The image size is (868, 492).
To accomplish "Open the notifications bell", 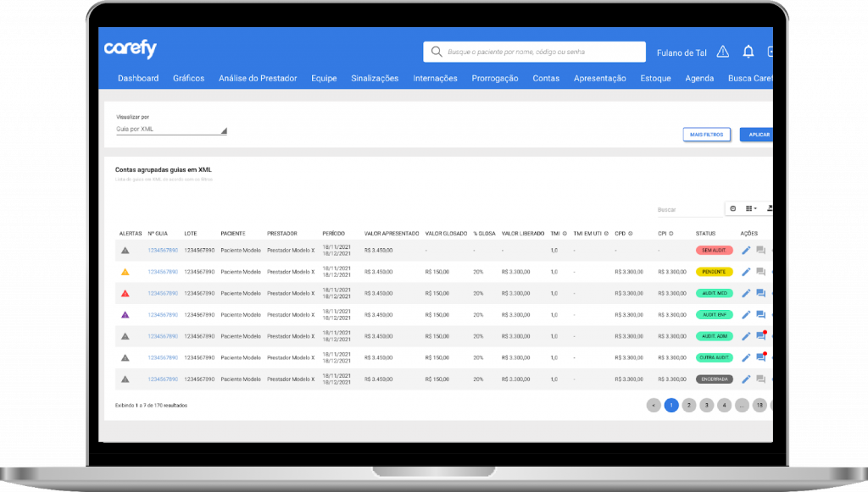I will tap(748, 53).
